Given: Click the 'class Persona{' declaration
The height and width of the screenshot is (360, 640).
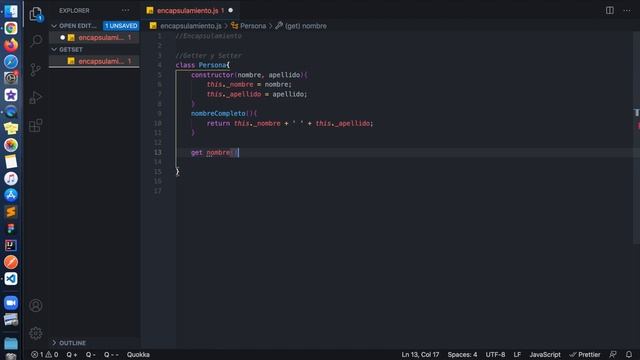Looking at the screenshot, I should coord(203,65).
